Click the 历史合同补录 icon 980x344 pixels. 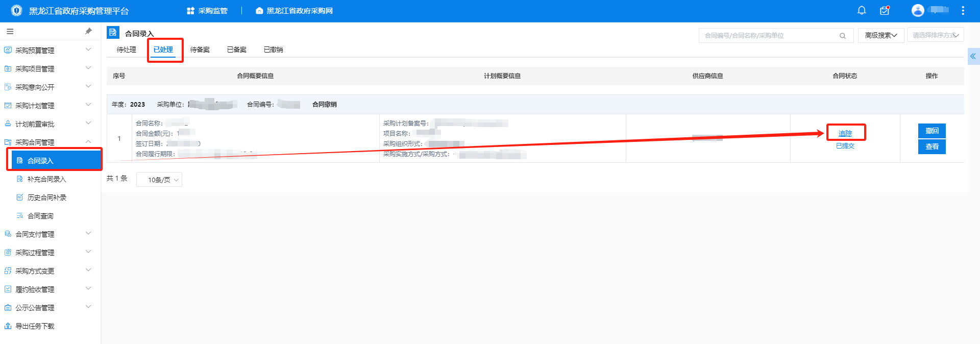[20, 197]
